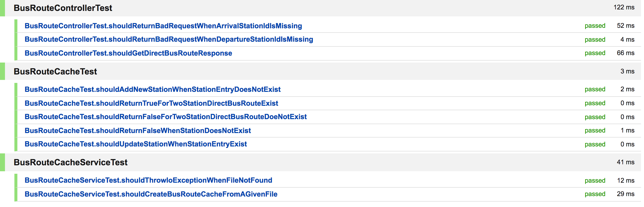The width and height of the screenshot is (644, 207).
Task: Collapse the BusRouteControllerTest section header
Action: [x=323, y=8]
